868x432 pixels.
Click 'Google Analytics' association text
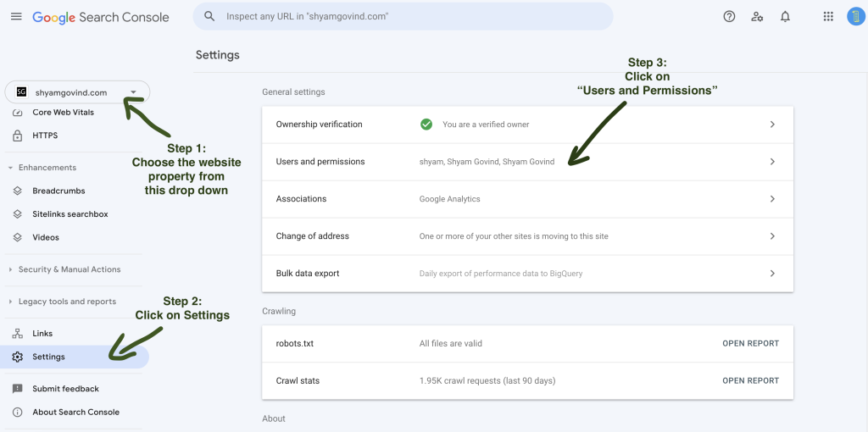(x=449, y=198)
